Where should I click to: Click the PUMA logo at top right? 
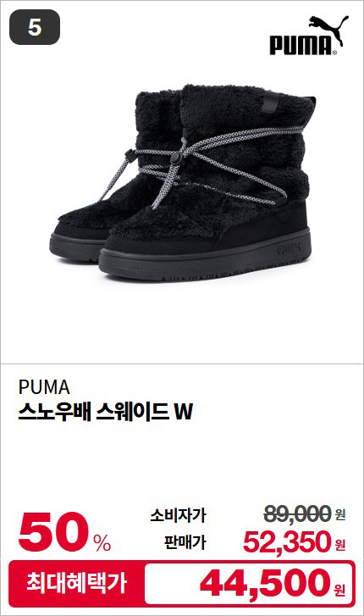point(309,36)
